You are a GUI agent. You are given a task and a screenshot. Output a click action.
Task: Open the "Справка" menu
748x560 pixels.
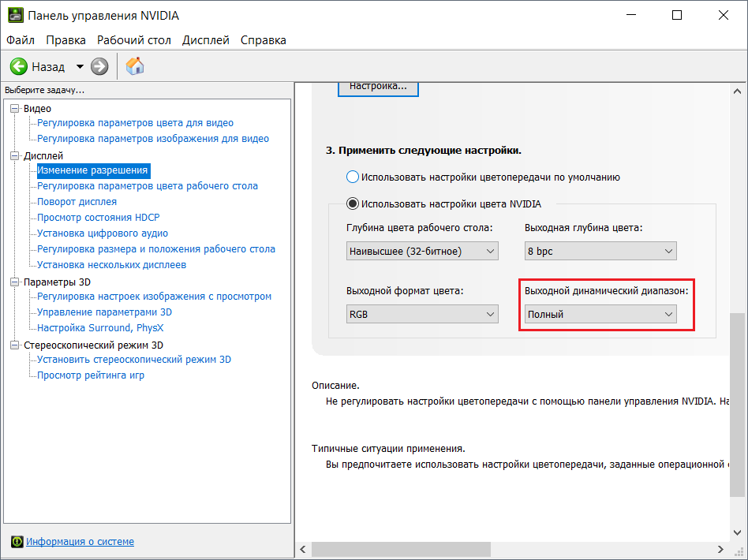click(263, 40)
